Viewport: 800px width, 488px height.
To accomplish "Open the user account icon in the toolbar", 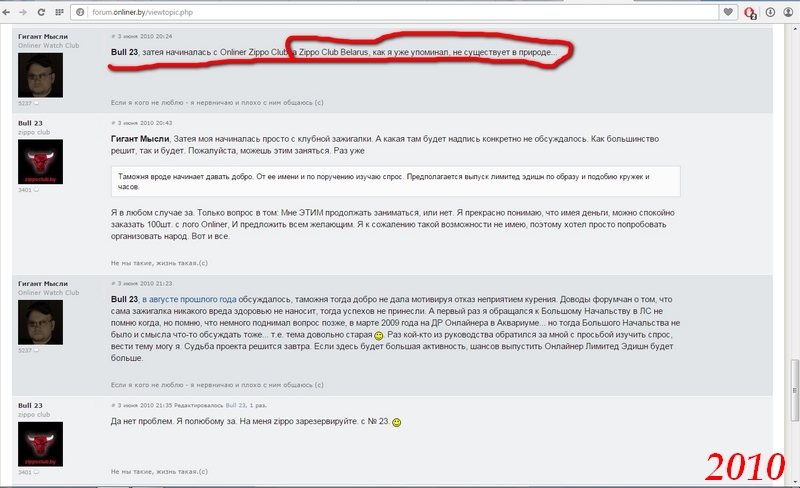I will point(788,12).
